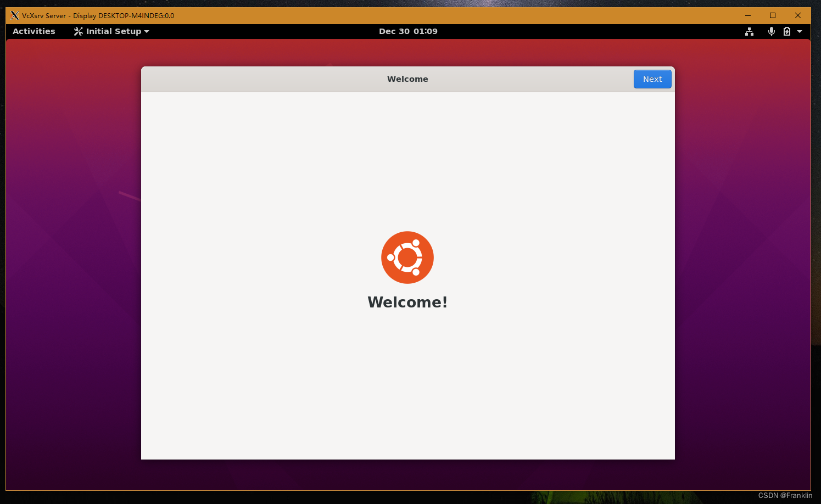The height and width of the screenshot is (504, 821).
Task: Open the calendar by clicking Dec 30 01:09
Action: tap(408, 31)
